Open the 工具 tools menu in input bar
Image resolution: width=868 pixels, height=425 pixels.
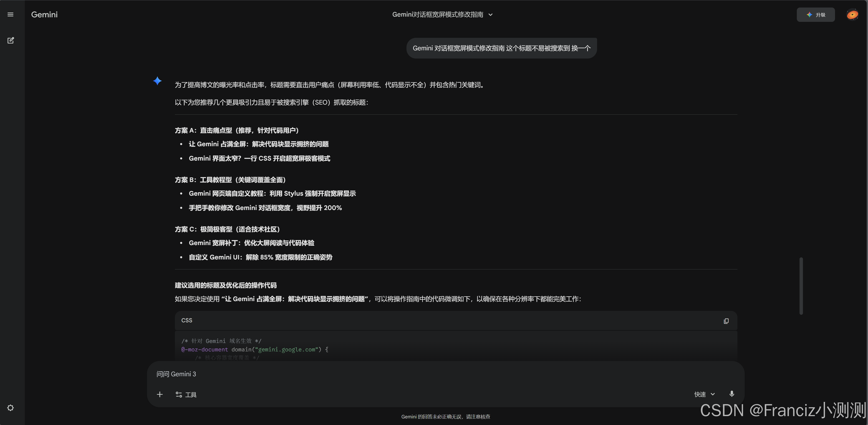[186, 394]
